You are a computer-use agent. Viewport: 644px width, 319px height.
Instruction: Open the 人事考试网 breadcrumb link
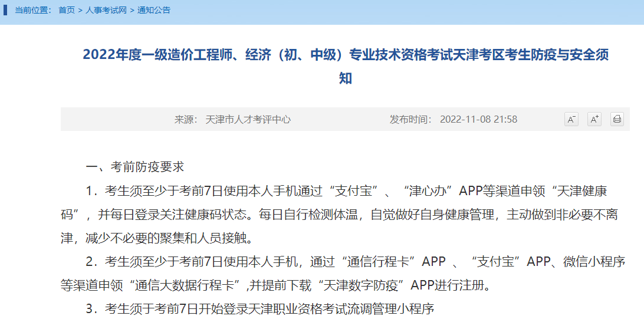coord(106,10)
